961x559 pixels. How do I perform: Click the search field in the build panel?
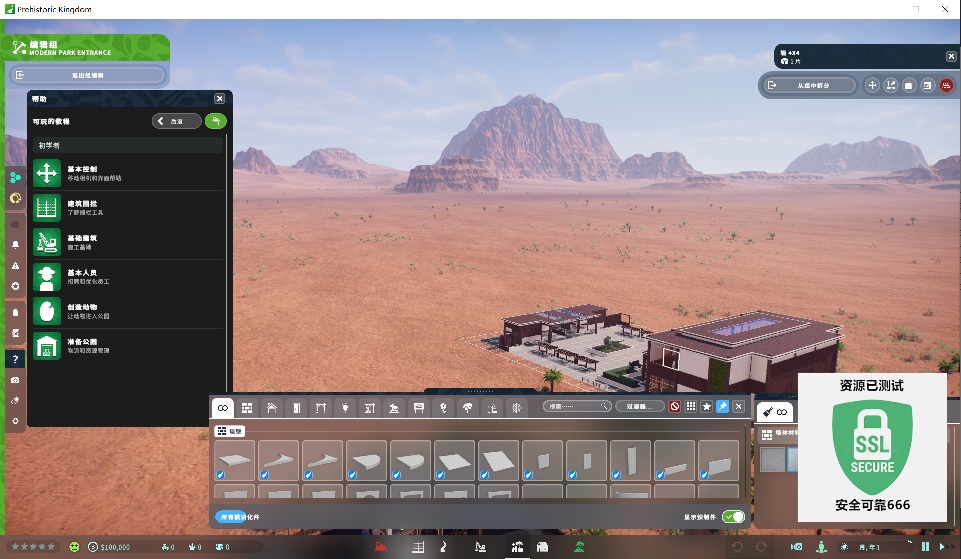click(577, 406)
